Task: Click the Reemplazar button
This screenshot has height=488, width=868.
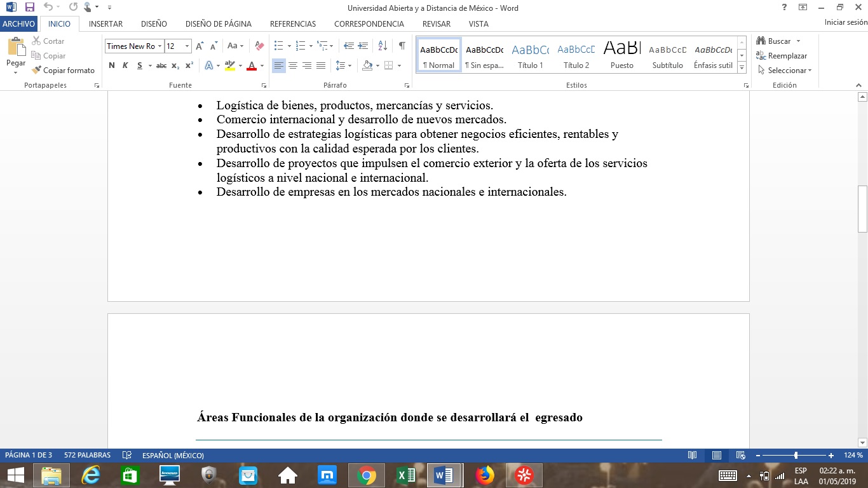Action: tap(782, 56)
